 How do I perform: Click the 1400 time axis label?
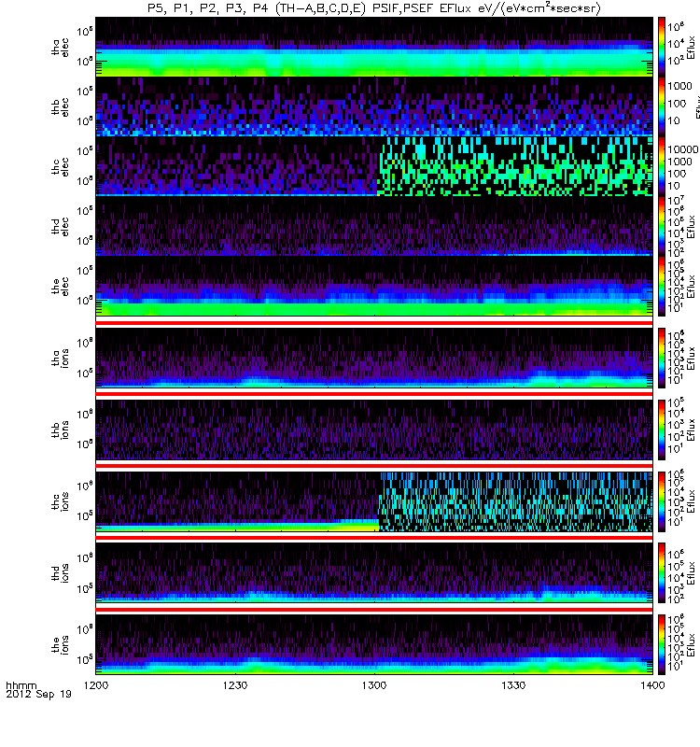pos(652,685)
